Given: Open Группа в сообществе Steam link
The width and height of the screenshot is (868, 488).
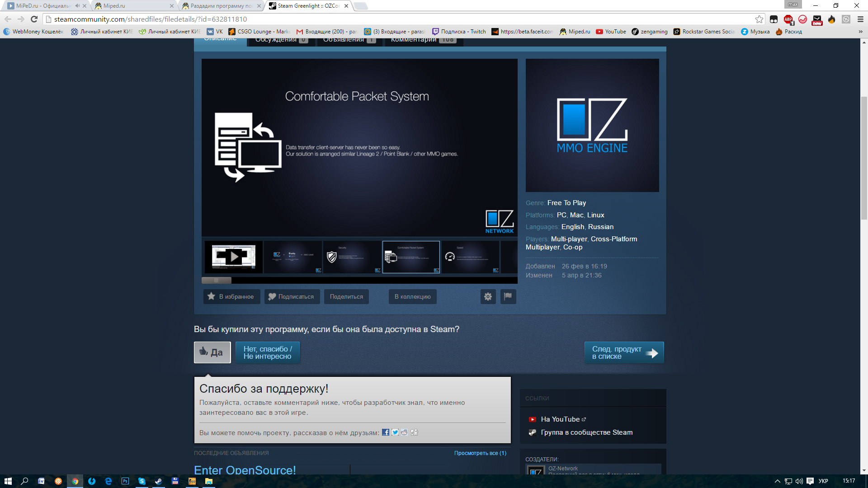Looking at the screenshot, I should tap(587, 432).
